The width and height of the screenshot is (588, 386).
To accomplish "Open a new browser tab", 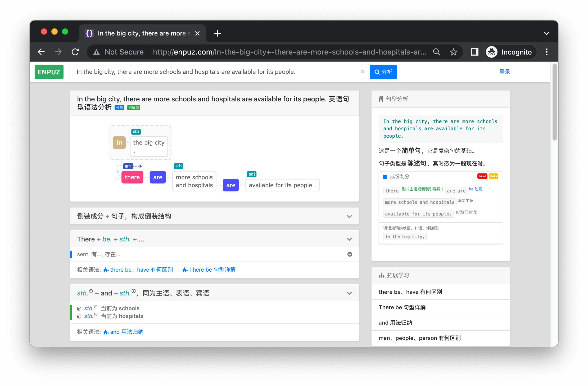I will pos(218,33).
